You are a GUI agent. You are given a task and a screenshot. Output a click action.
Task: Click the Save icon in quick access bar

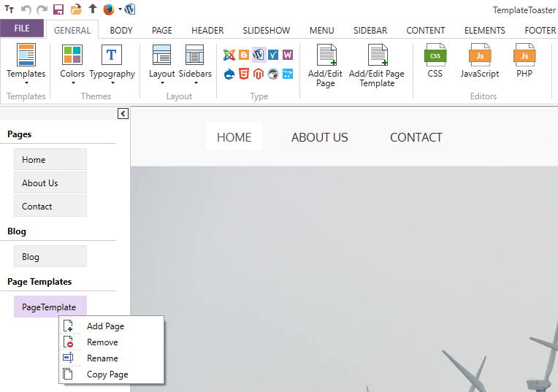click(x=58, y=9)
